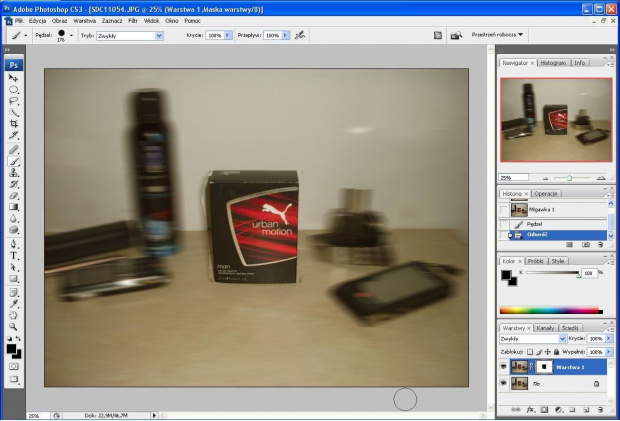
Task: Switch to the Próbki tab
Action: tap(535, 261)
